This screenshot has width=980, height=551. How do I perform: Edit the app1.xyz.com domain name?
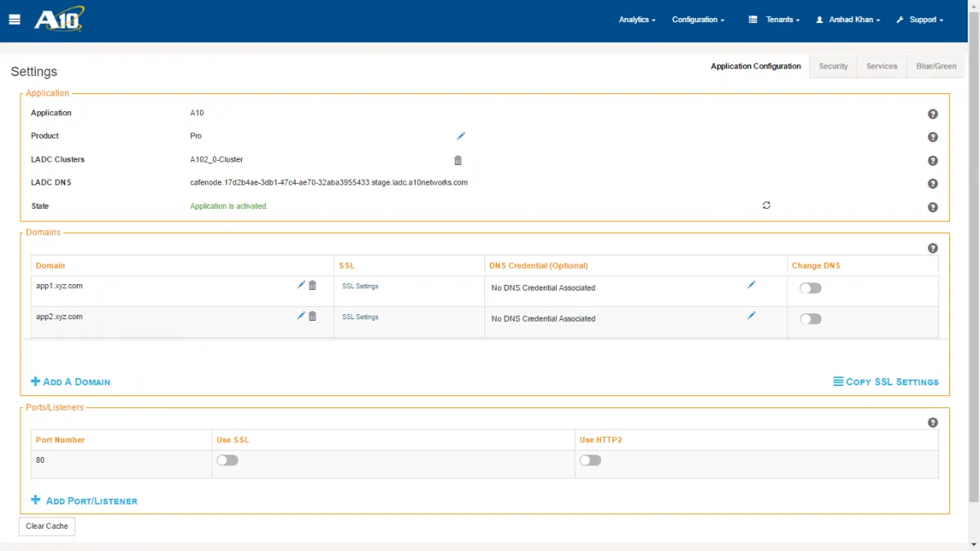coord(301,285)
